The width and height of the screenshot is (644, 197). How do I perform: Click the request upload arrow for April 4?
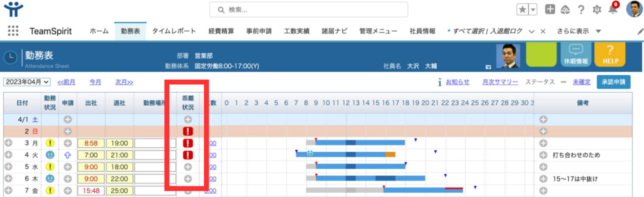pyautogui.click(x=68, y=155)
